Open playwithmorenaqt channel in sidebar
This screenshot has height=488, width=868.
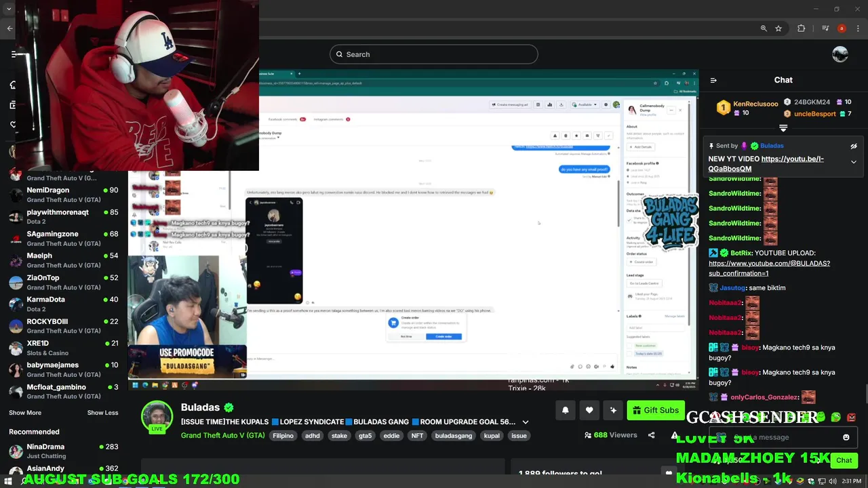[x=64, y=217]
